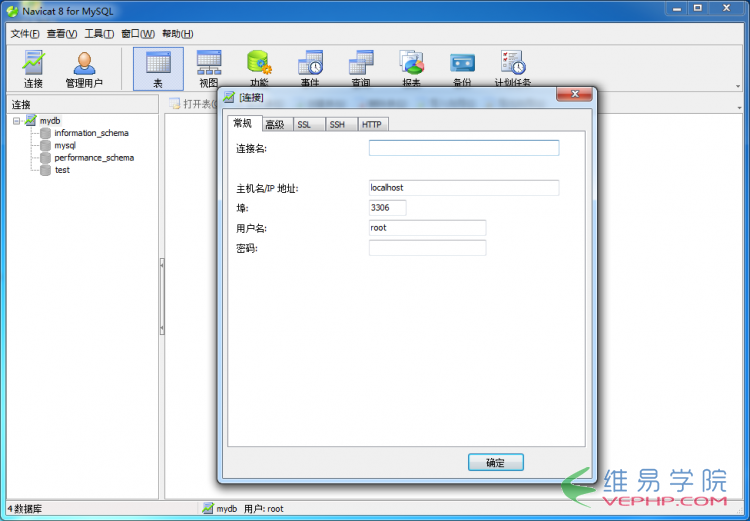Click the connection dialog title icon
Image resolution: width=750 pixels, height=521 pixels.
pyautogui.click(x=229, y=97)
